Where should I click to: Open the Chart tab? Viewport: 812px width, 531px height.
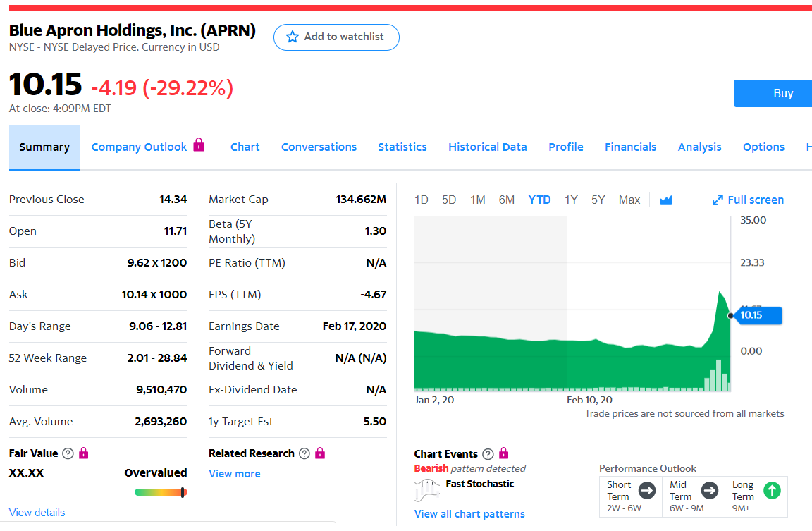point(245,147)
